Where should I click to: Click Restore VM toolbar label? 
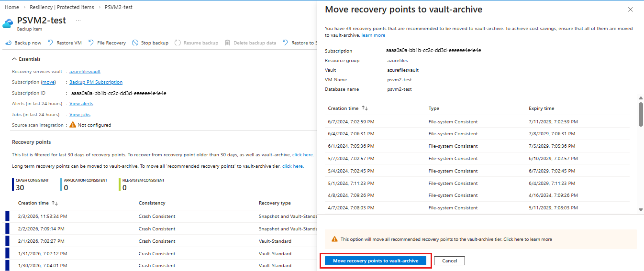point(69,43)
